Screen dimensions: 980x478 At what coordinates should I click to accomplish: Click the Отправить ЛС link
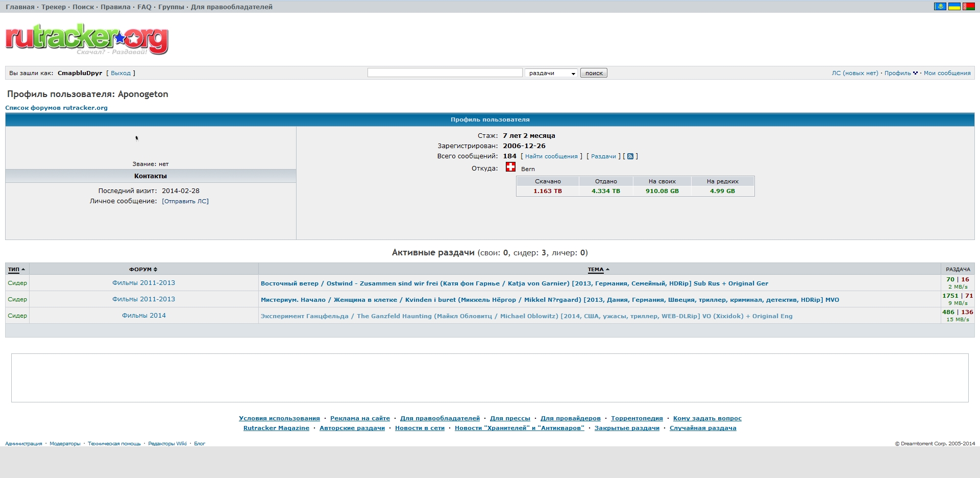pyautogui.click(x=185, y=201)
